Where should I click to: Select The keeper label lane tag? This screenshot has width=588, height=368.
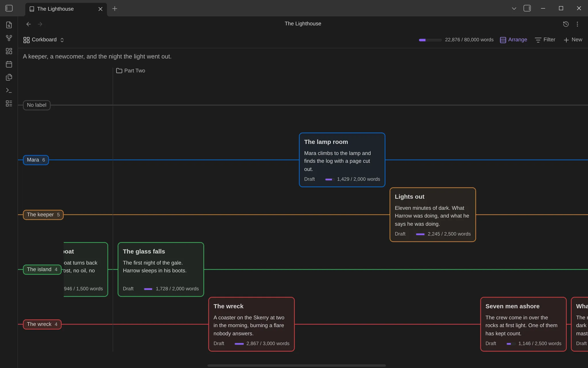[43, 215]
